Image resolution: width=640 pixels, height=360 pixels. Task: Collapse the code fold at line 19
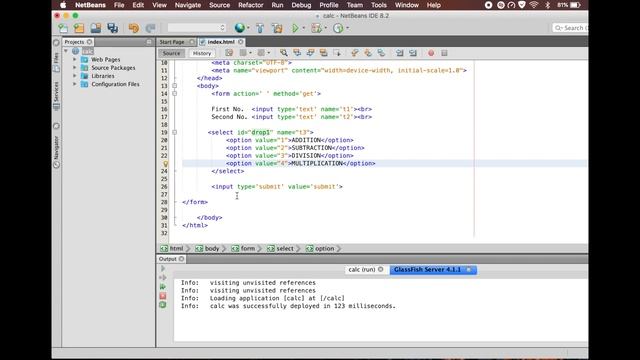coord(175,133)
